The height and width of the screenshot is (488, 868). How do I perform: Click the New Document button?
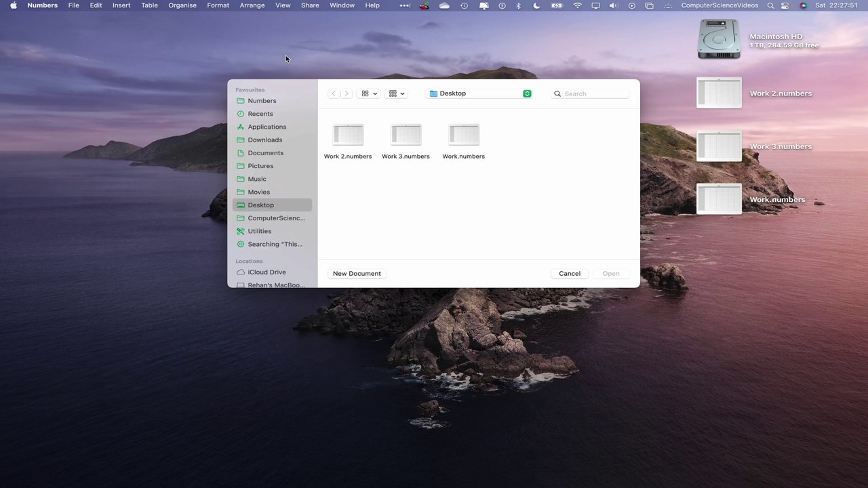pos(357,273)
